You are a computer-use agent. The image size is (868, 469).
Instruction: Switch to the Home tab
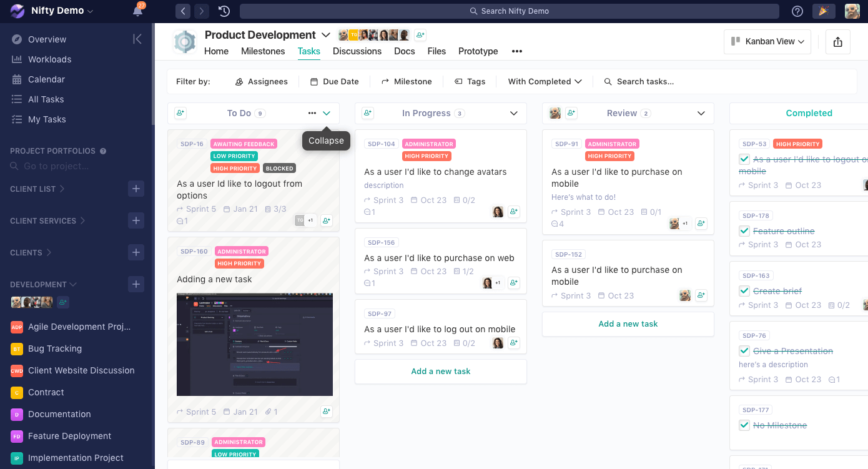216,51
